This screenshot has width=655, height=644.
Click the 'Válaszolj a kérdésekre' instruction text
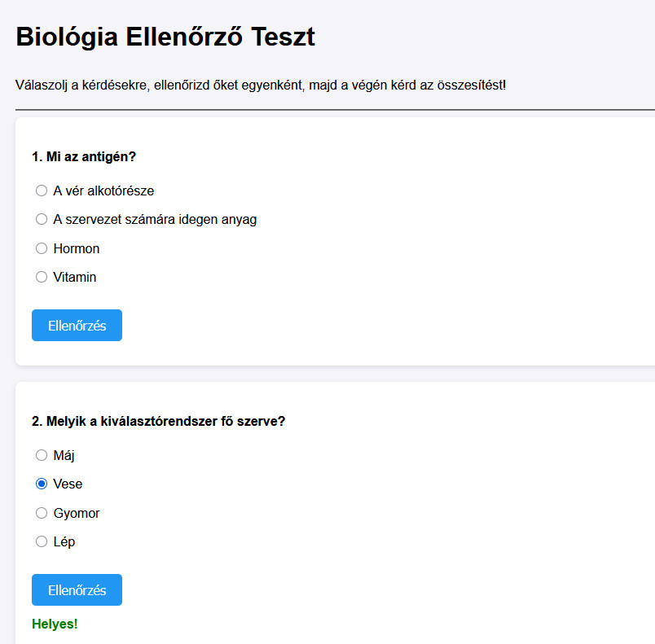click(x=260, y=85)
